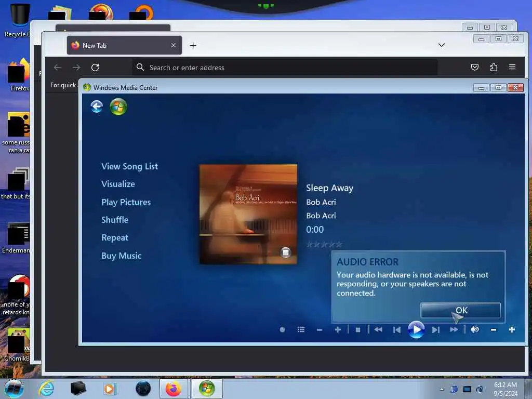Open the Firefox hamburger menu

pos(512,67)
